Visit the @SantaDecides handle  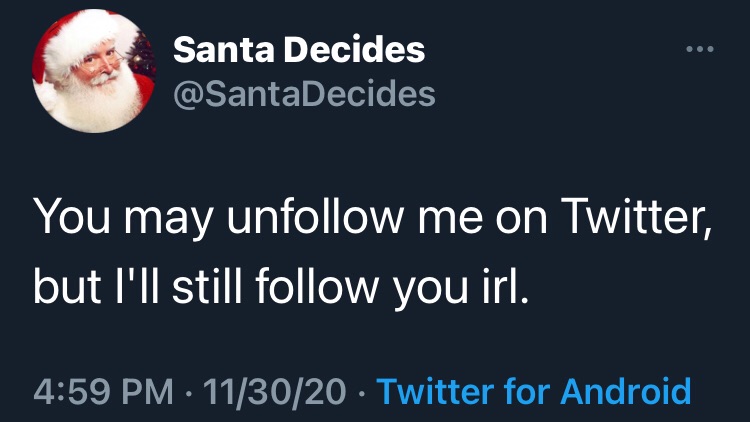[304, 93]
